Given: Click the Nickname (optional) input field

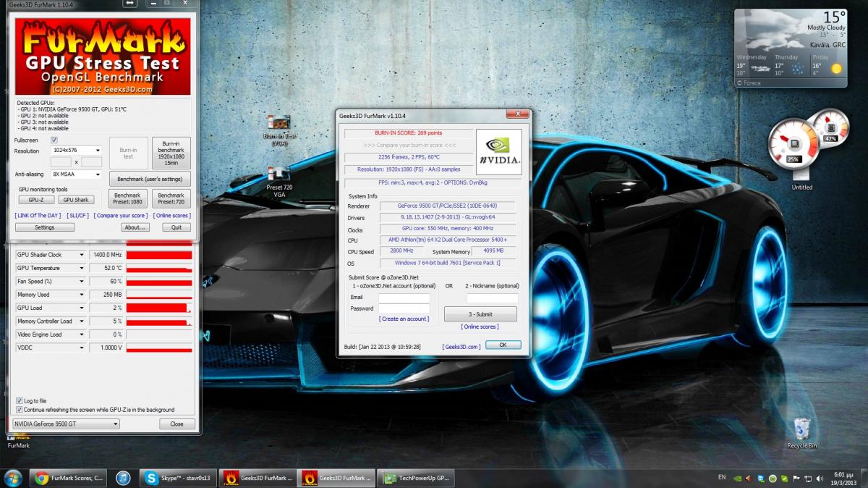Looking at the screenshot, I should pyautogui.click(x=493, y=298).
